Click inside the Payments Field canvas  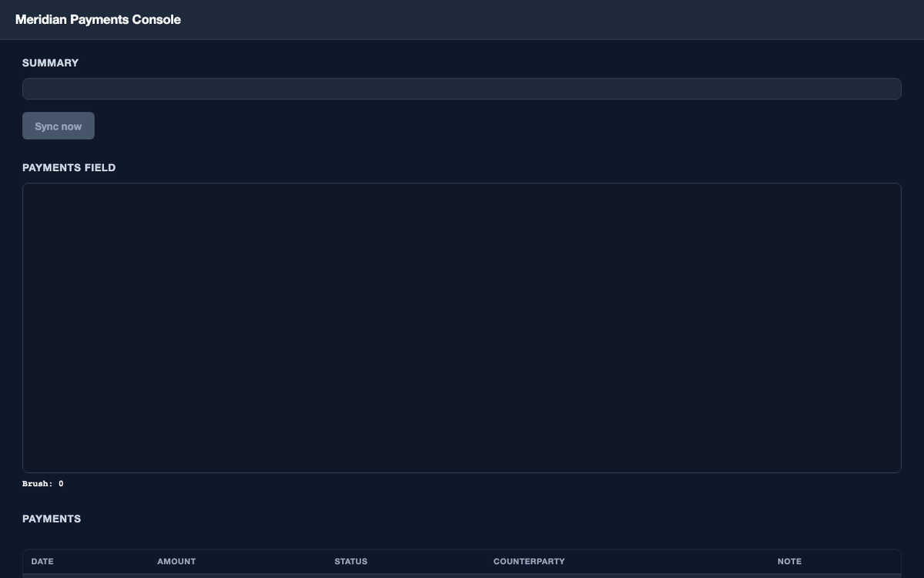pyautogui.click(x=462, y=328)
